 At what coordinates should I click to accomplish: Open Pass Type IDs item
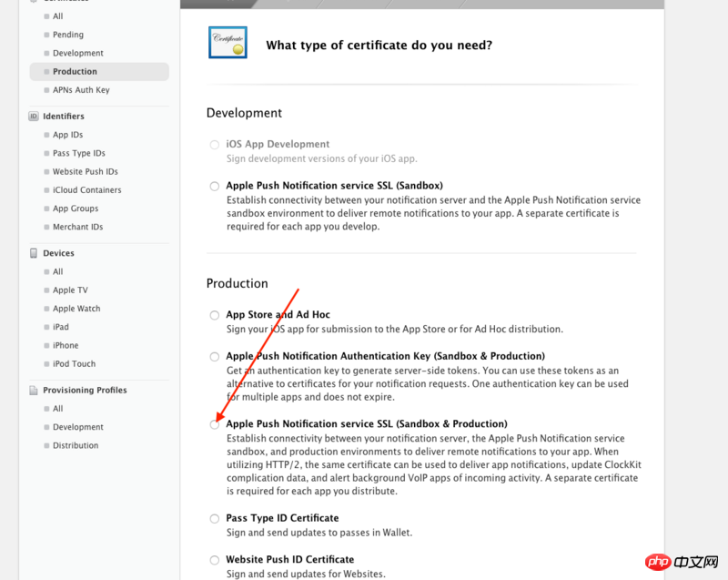click(79, 153)
